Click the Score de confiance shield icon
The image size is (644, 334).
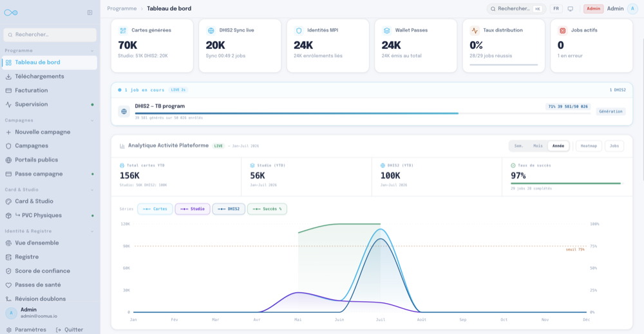[8, 271]
